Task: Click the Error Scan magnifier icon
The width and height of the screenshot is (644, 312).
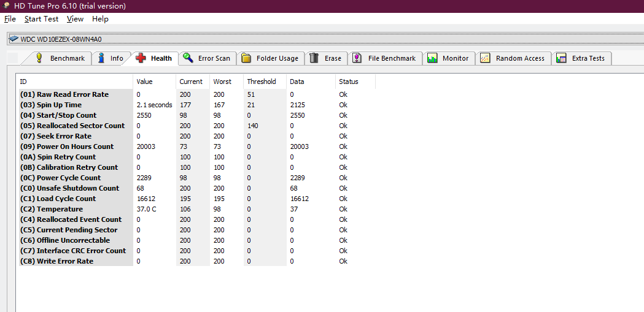Action: point(188,58)
